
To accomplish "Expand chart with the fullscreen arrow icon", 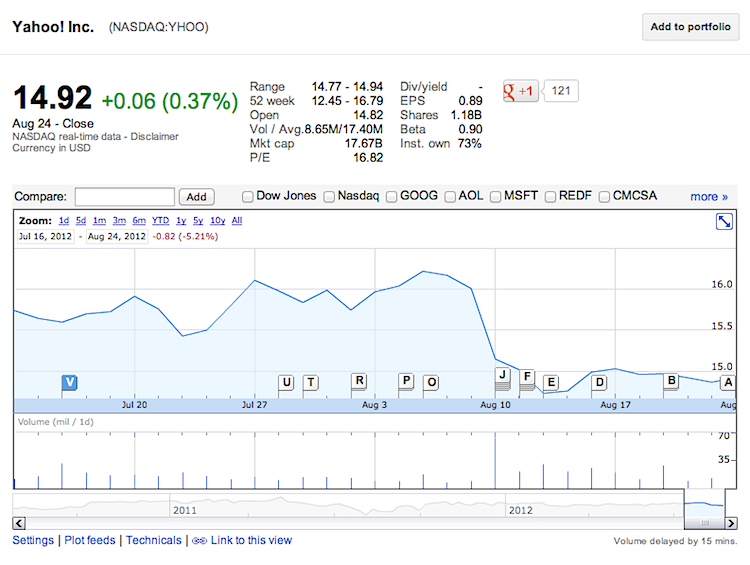I will pos(724,222).
